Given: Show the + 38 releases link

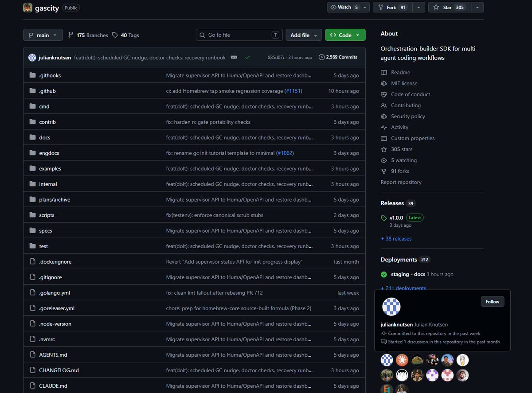Looking at the screenshot, I should coord(396,238).
